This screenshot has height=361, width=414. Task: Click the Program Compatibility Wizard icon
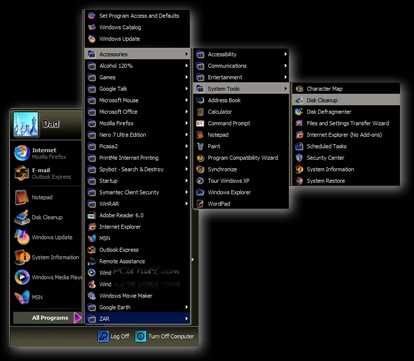coord(200,158)
